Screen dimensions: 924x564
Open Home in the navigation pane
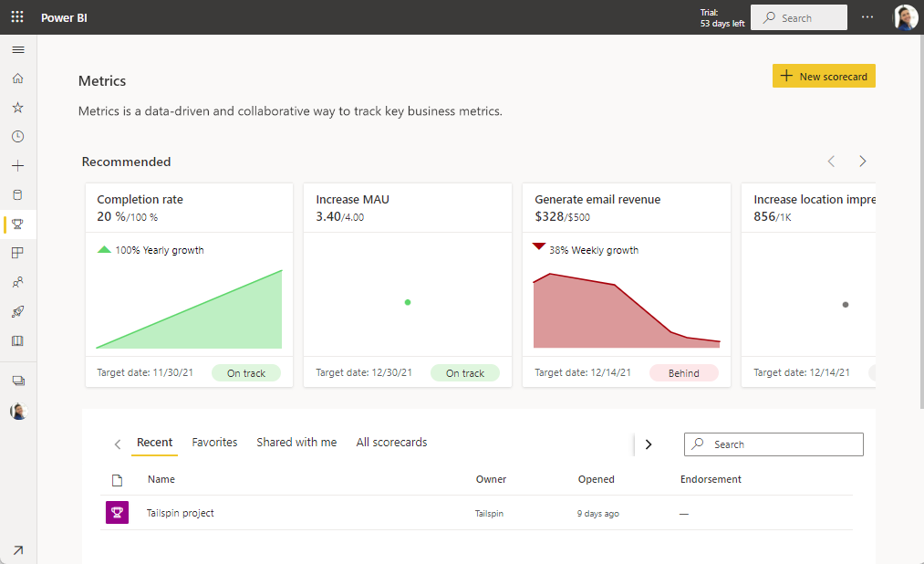17,78
